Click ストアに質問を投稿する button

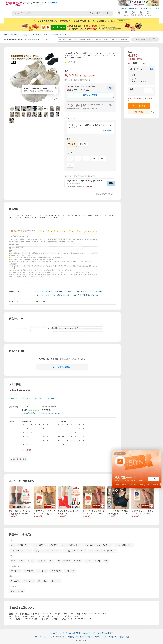62,367
